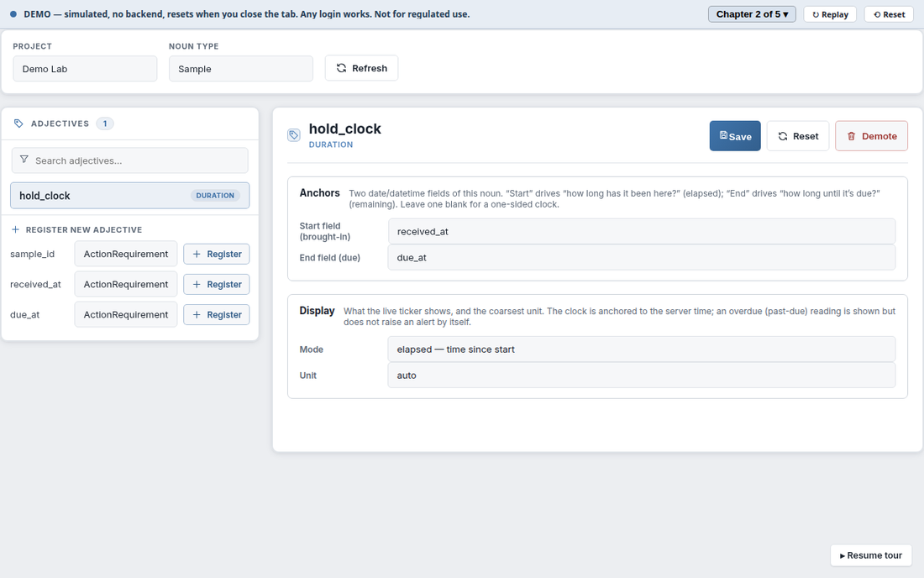
Task: Click the Resume tour button
Action: (871, 555)
